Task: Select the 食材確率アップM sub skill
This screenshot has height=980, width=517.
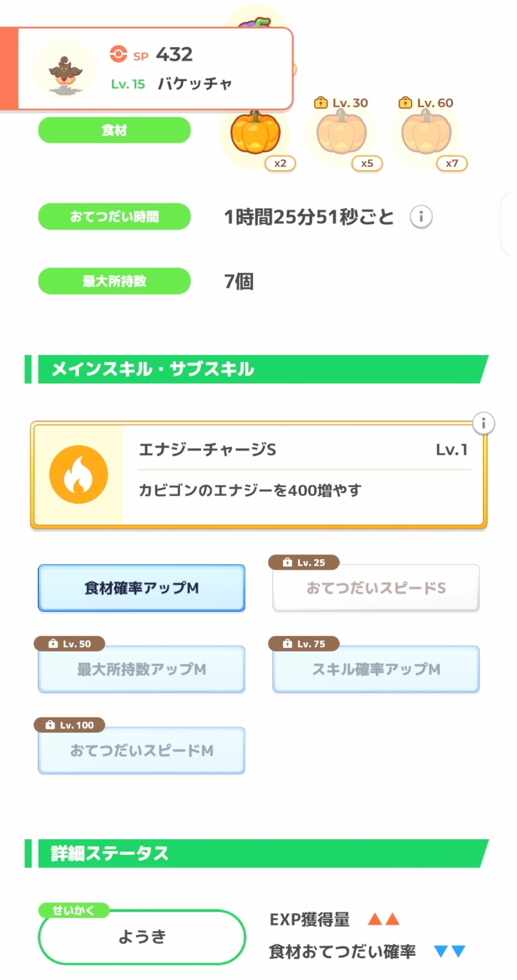Action: tap(141, 588)
